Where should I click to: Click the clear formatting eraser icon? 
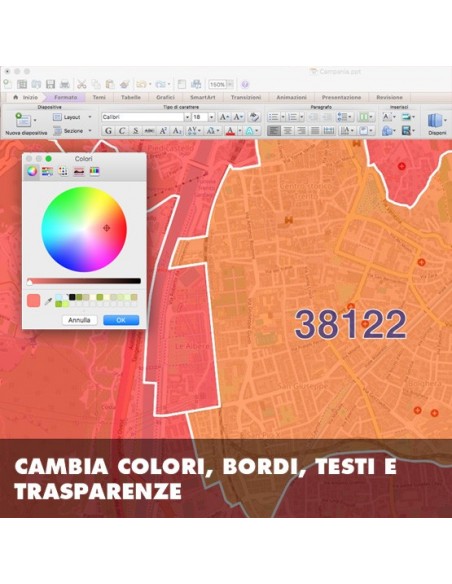click(x=254, y=117)
